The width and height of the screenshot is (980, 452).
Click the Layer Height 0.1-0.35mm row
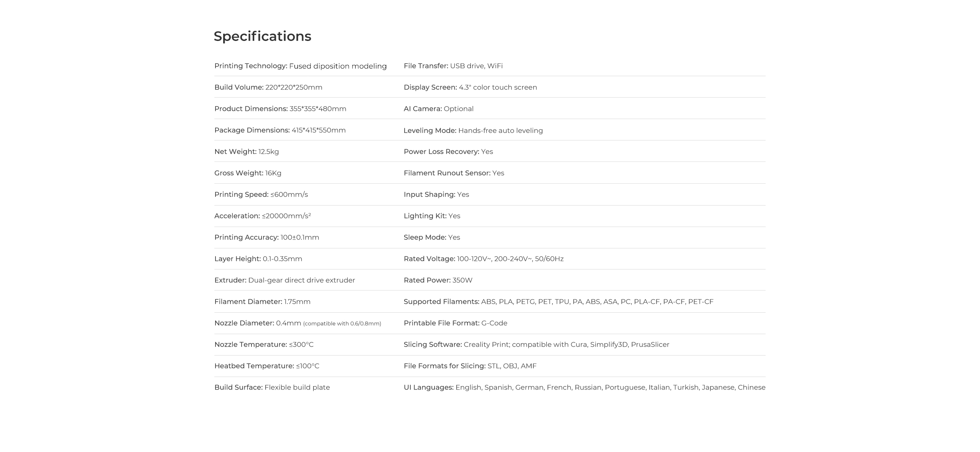(x=258, y=259)
